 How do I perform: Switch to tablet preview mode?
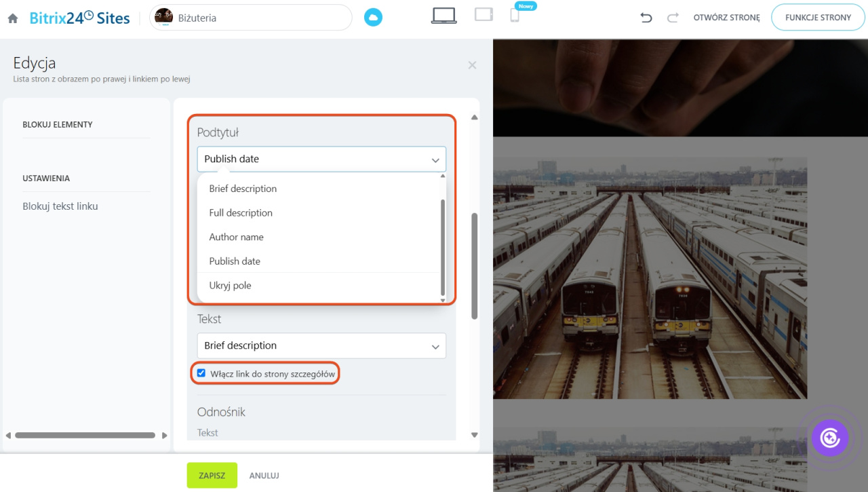(484, 15)
